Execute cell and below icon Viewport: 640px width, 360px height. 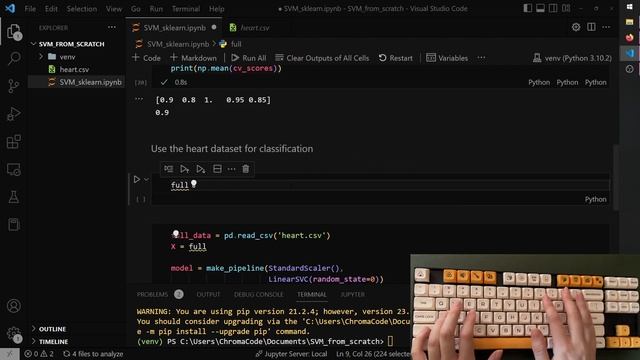point(200,169)
